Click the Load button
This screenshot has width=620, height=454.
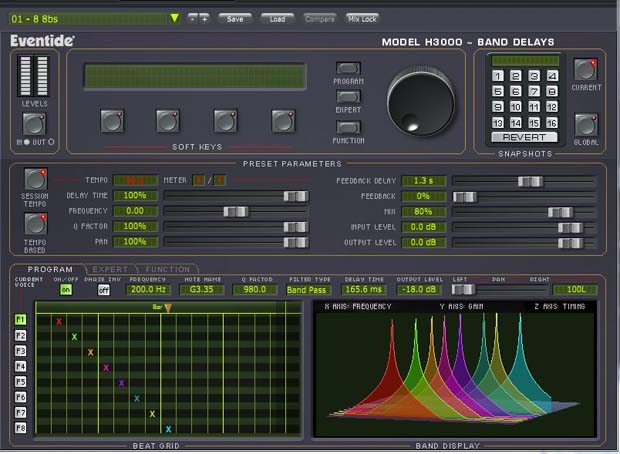coord(277,19)
